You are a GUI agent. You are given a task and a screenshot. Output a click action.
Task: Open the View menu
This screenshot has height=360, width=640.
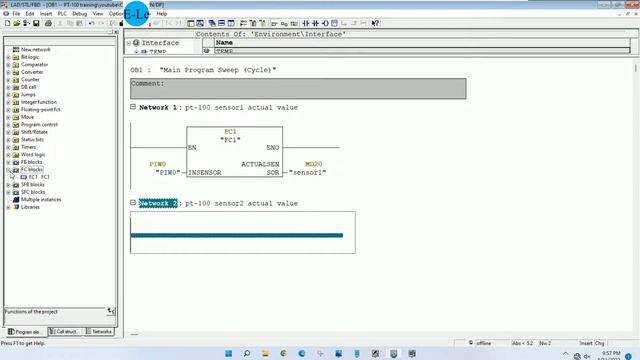[x=98, y=13]
